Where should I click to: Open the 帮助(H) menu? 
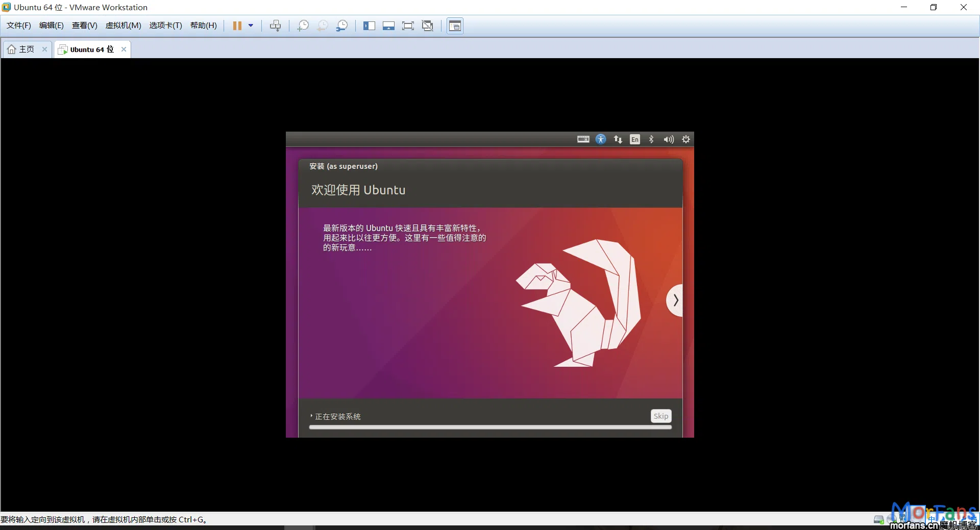(203, 26)
